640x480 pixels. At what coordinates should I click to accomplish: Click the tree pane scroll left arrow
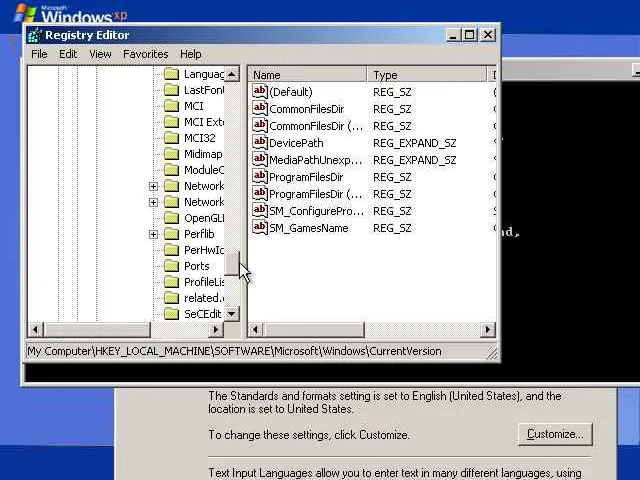pos(35,329)
